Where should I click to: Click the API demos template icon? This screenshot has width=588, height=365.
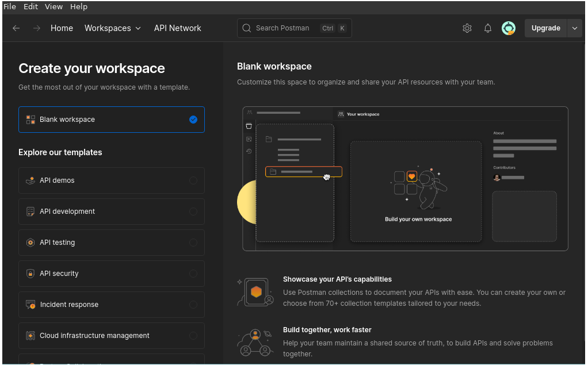(x=30, y=180)
